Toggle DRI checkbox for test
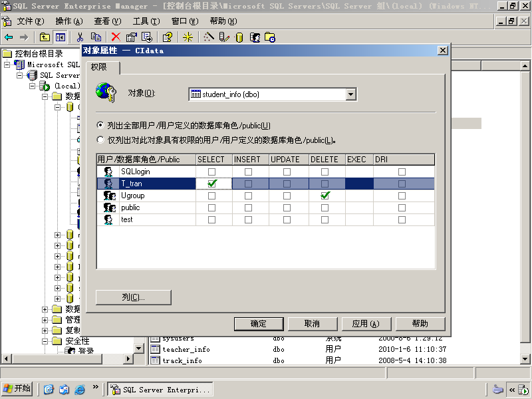The width and height of the screenshot is (532, 399). (x=402, y=220)
